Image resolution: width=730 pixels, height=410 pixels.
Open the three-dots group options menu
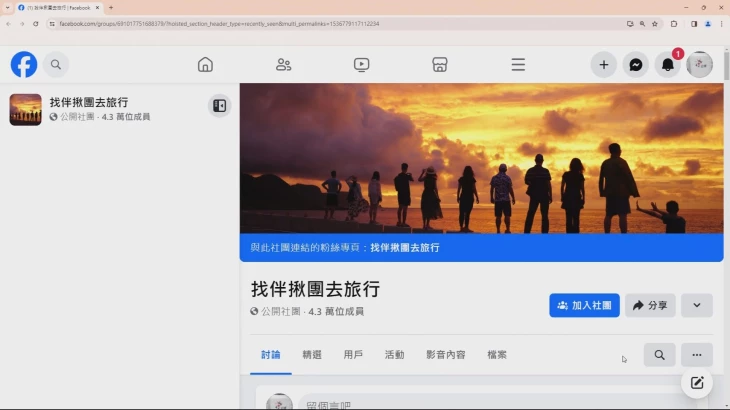tap(696, 355)
